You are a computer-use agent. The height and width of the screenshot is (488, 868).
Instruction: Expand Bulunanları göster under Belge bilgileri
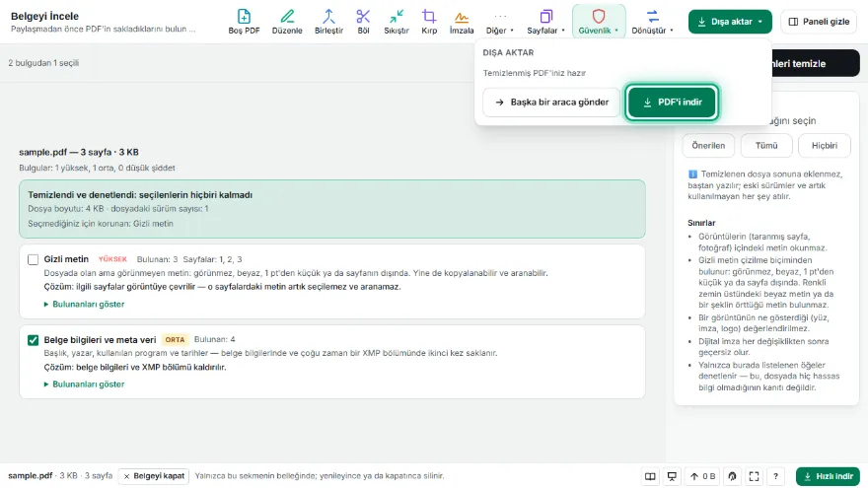(84, 383)
